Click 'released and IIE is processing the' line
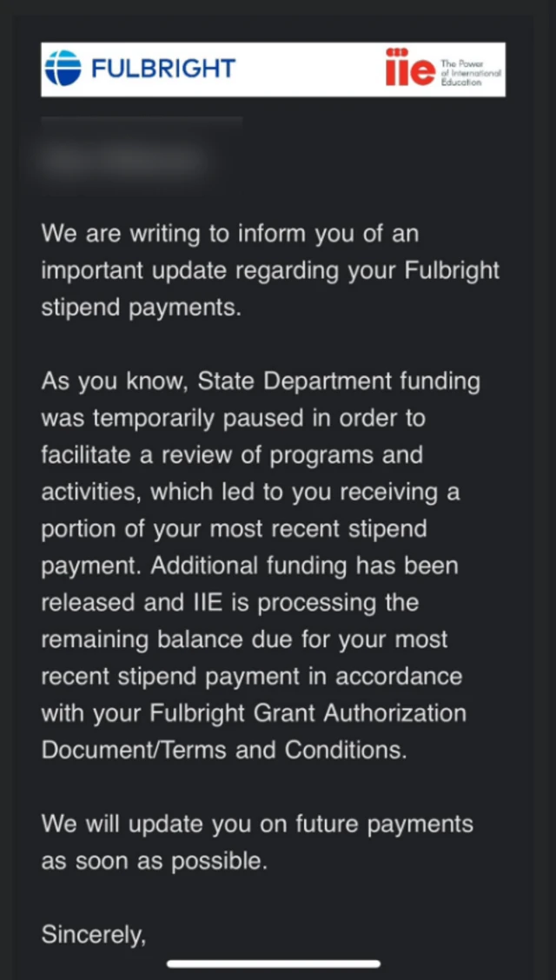The height and width of the screenshot is (980, 556). [229, 602]
